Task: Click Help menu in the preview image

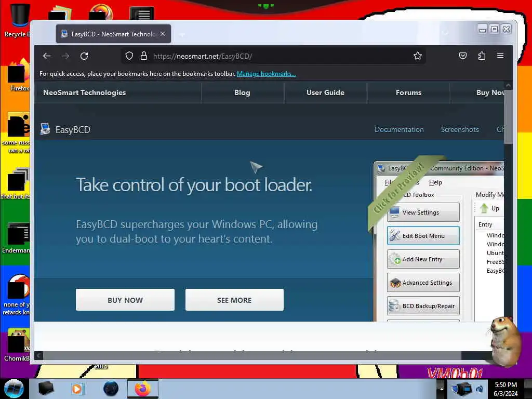Action: (435, 182)
